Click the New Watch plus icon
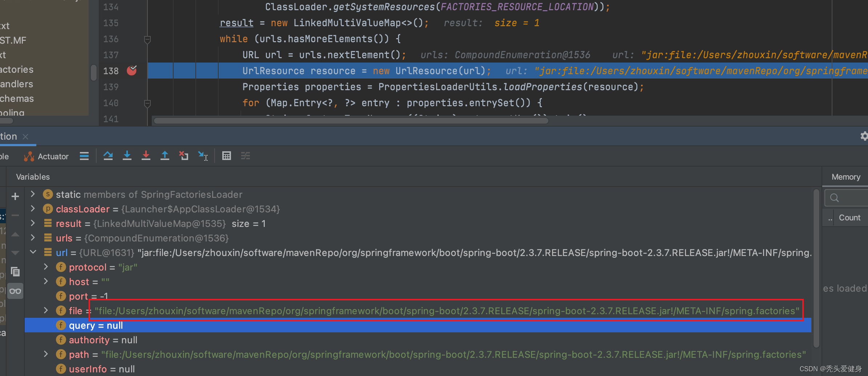 point(15,197)
